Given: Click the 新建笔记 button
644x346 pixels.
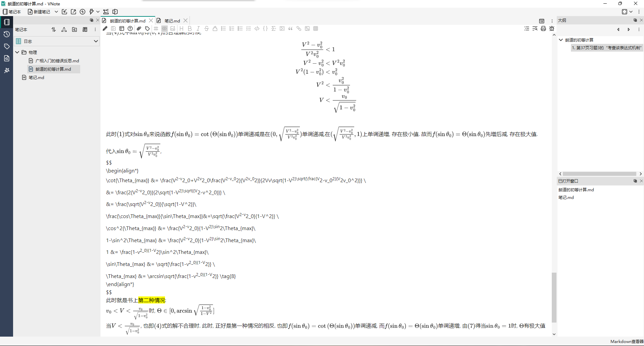Looking at the screenshot, I should coord(39,12).
